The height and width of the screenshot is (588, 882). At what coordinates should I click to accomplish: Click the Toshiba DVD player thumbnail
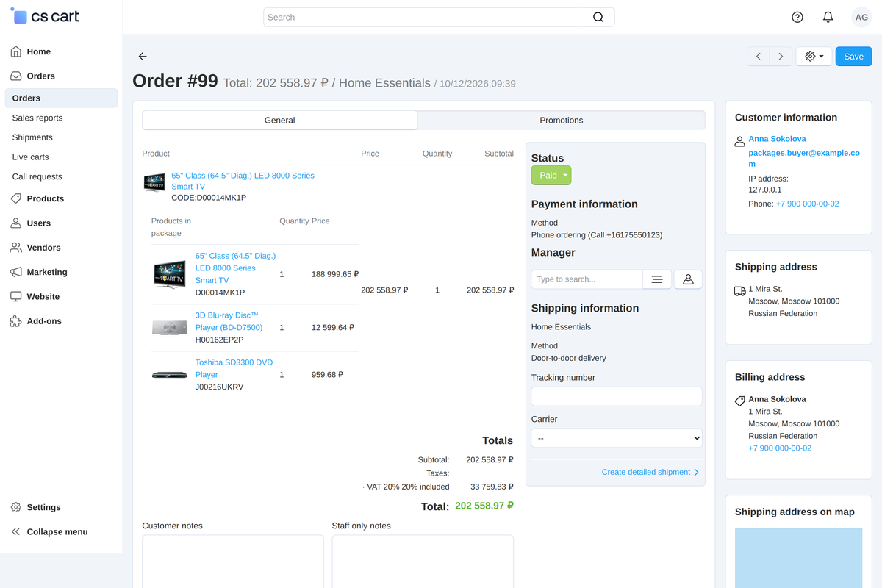170,375
